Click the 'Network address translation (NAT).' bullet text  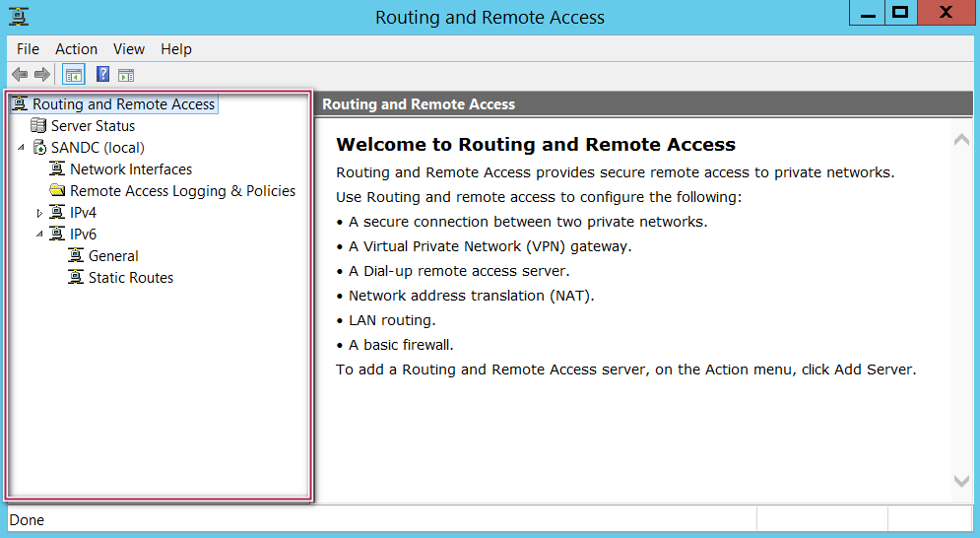point(471,296)
